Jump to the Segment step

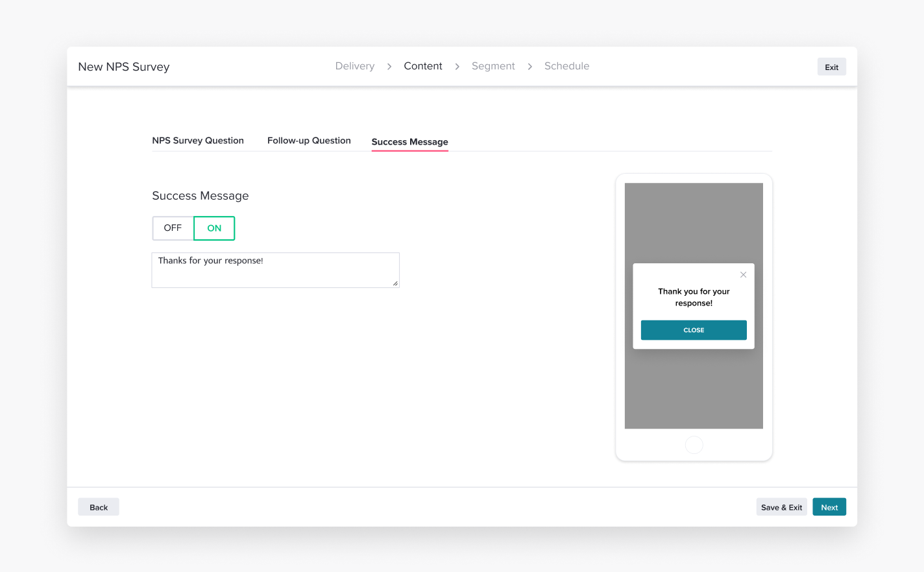tap(493, 66)
